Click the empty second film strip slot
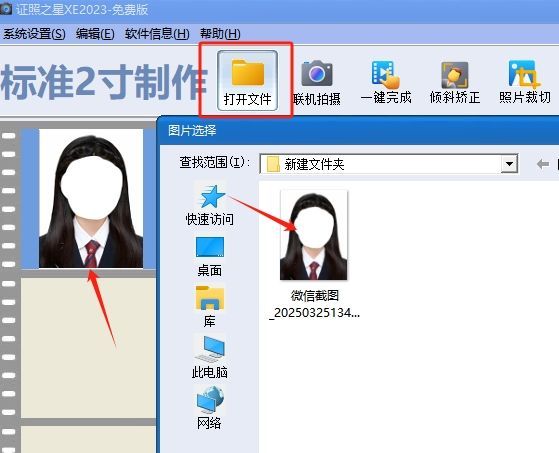 point(88,348)
